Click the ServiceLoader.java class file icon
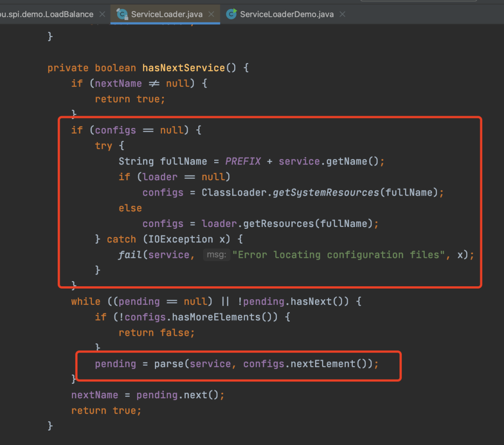The image size is (504, 445). (x=122, y=14)
